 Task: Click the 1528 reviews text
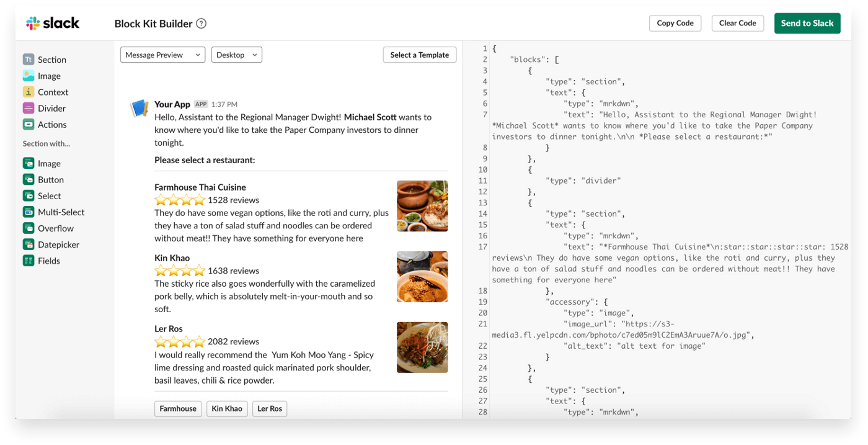[233, 200]
